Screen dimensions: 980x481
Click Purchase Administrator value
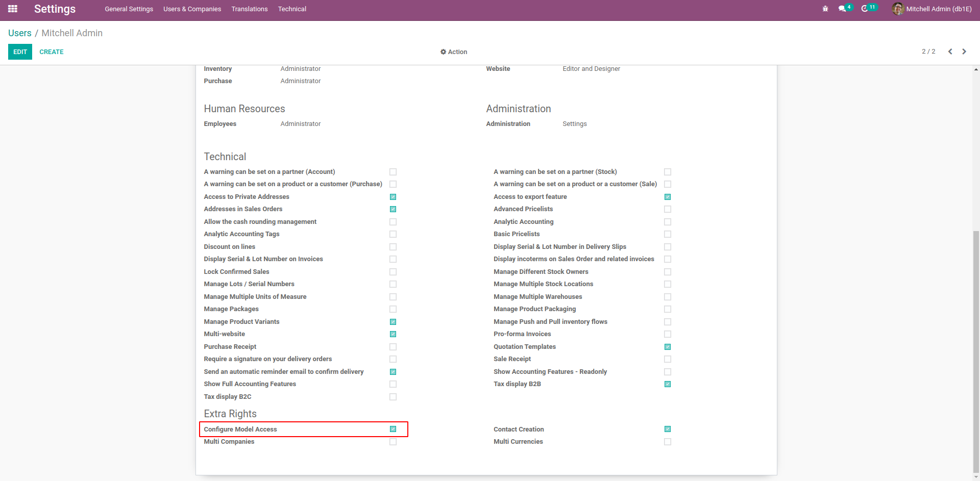click(x=301, y=81)
